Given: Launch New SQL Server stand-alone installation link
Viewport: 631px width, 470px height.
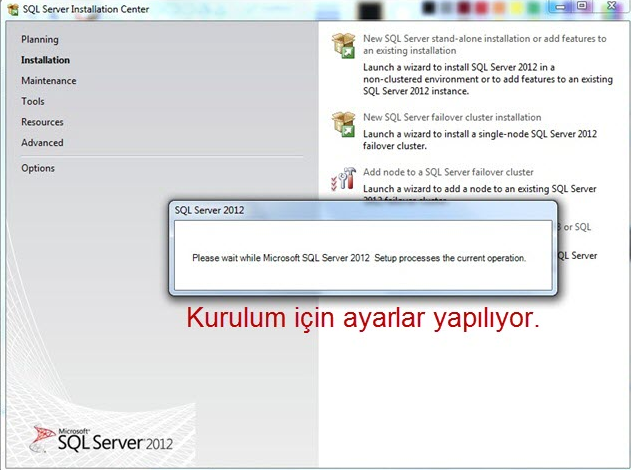Looking at the screenshot, I should point(485,44).
